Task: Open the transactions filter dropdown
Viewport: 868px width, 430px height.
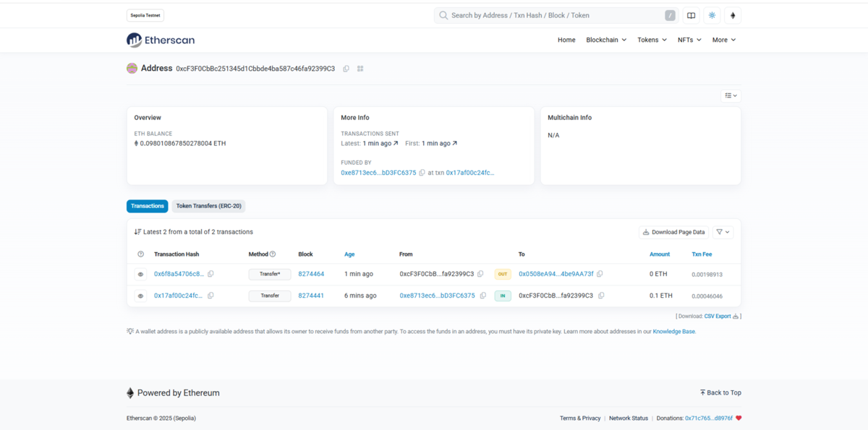Action: point(723,232)
